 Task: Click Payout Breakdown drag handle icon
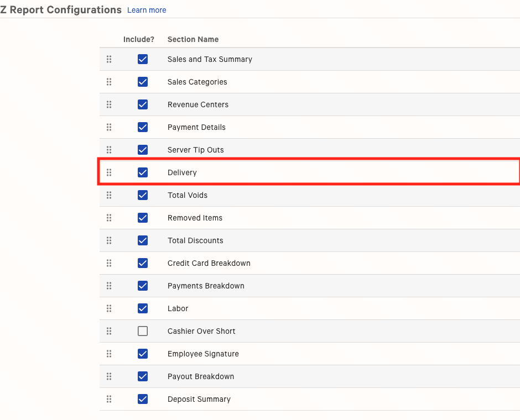click(109, 376)
